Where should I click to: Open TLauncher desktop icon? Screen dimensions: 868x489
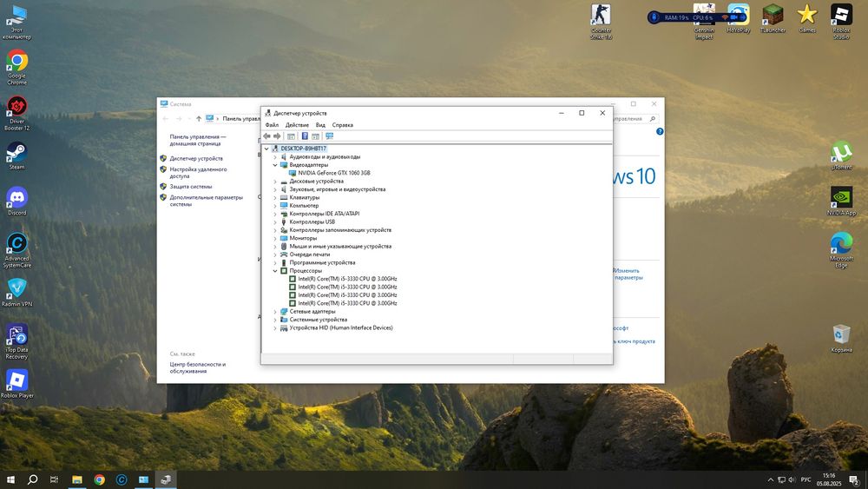pos(773,18)
